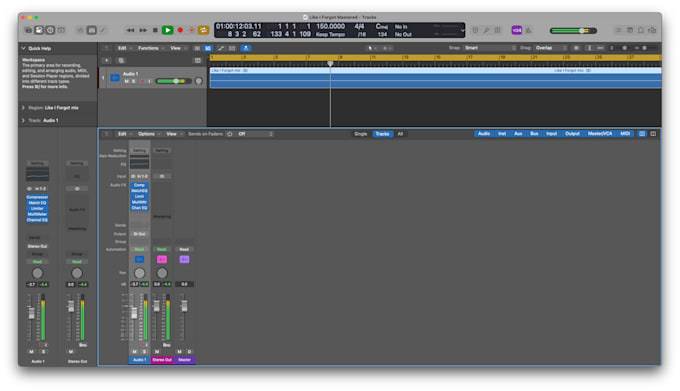Solo the Audio 1 track header
The height and width of the screenshot is (391, 680).
pyautogui.click(x=134, y=81)
